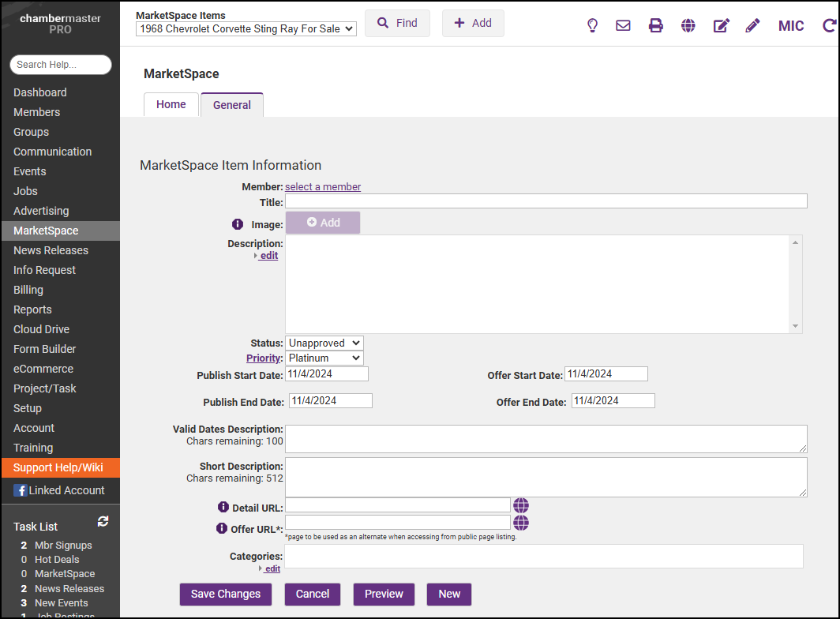This screenshot has width=840, height=619.
Task: Click the top toolbar globe icon
Action: [x=688, y=25]
